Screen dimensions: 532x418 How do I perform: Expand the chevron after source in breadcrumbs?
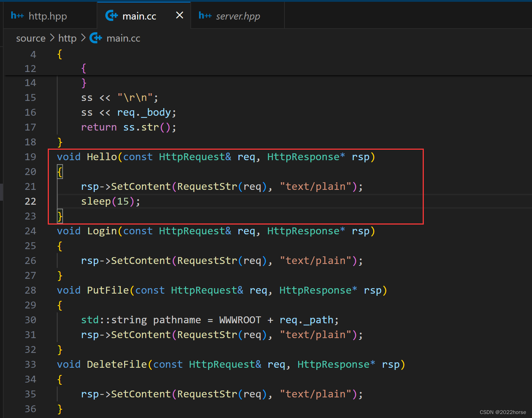click(52, 38)
